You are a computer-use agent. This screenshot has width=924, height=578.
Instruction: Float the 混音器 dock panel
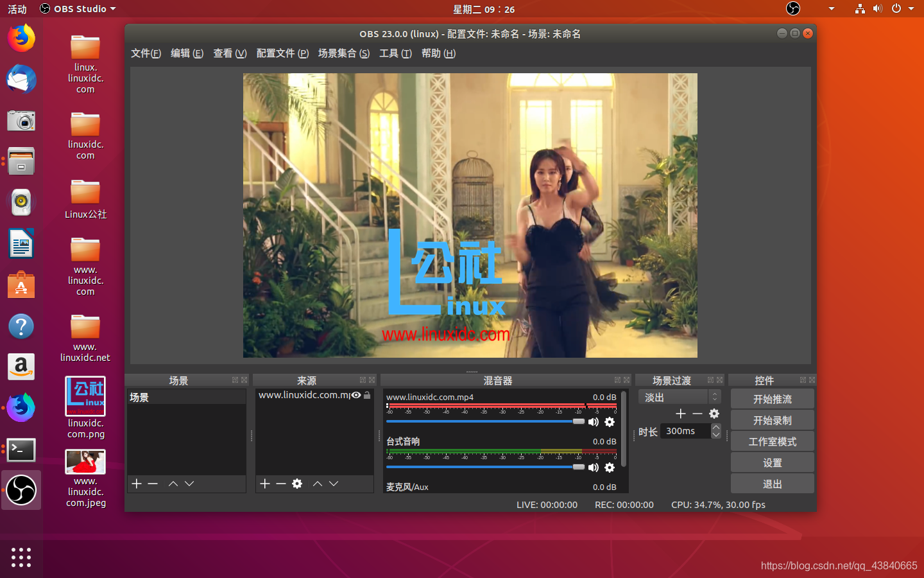(617, 380)
